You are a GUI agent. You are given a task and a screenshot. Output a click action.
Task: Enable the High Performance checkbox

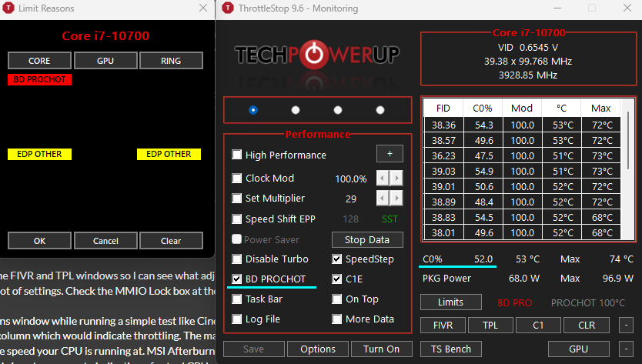tap(236, 155)
